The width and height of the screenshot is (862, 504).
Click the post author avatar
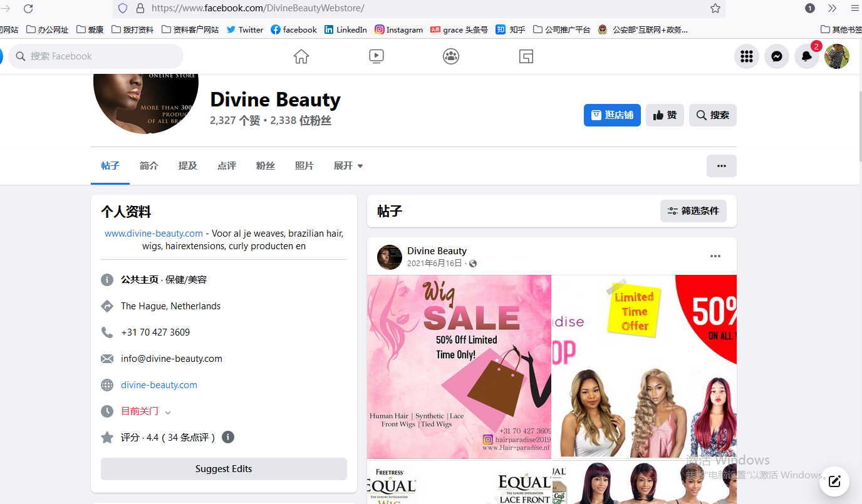pyautogui.click(x=390, y=257)
